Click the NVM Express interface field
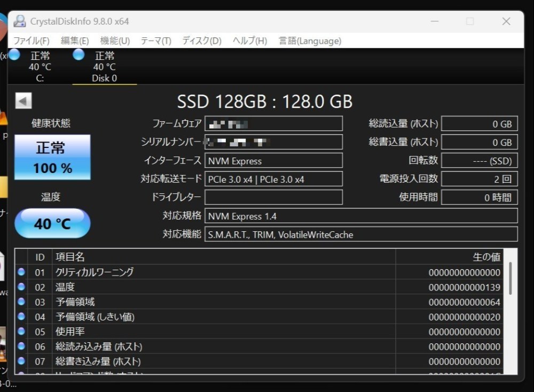 pyautogui.click(x=273, y=160)
